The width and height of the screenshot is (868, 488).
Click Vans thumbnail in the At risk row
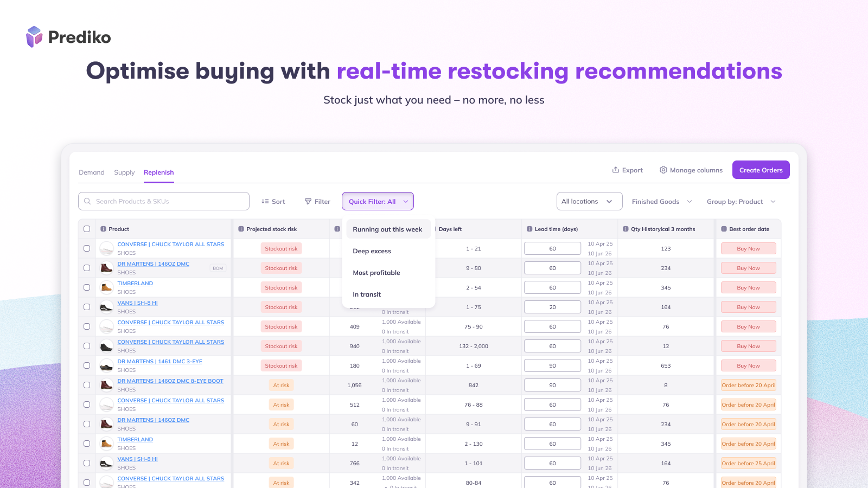106,463
